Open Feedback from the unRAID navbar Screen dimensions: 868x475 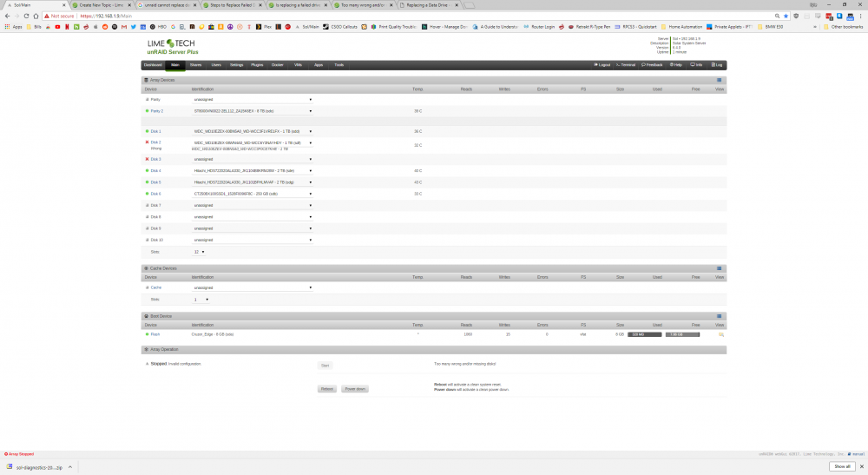(x=652, y=65)
